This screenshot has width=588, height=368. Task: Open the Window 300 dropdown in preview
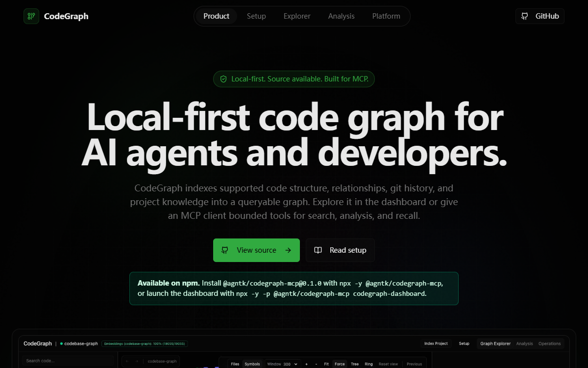point(282,364)
